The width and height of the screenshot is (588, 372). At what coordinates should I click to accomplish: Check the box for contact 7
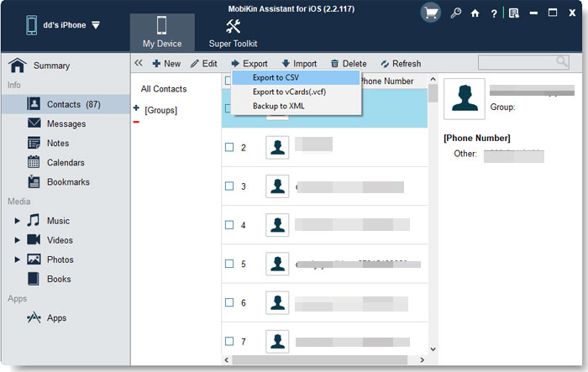point(229,341)
